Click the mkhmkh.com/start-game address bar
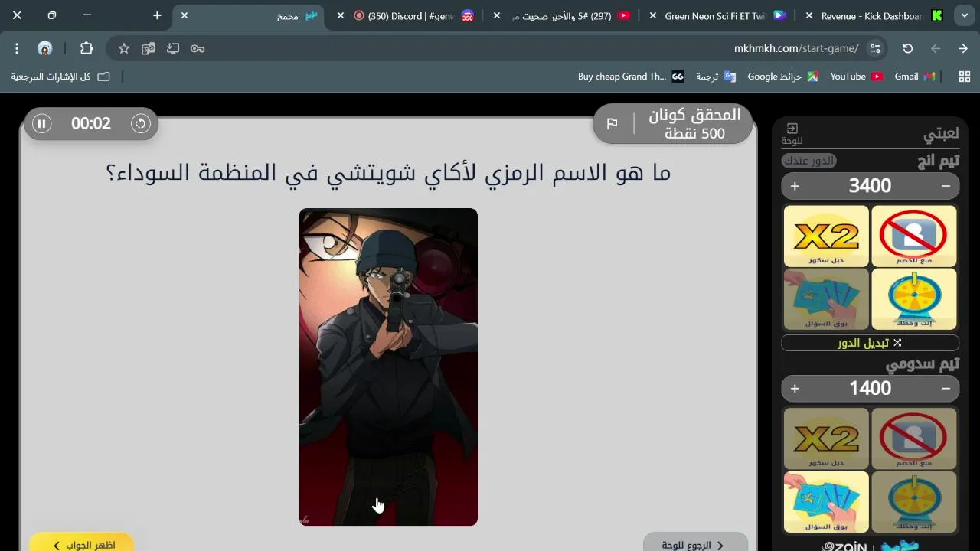 click(796, 48)
